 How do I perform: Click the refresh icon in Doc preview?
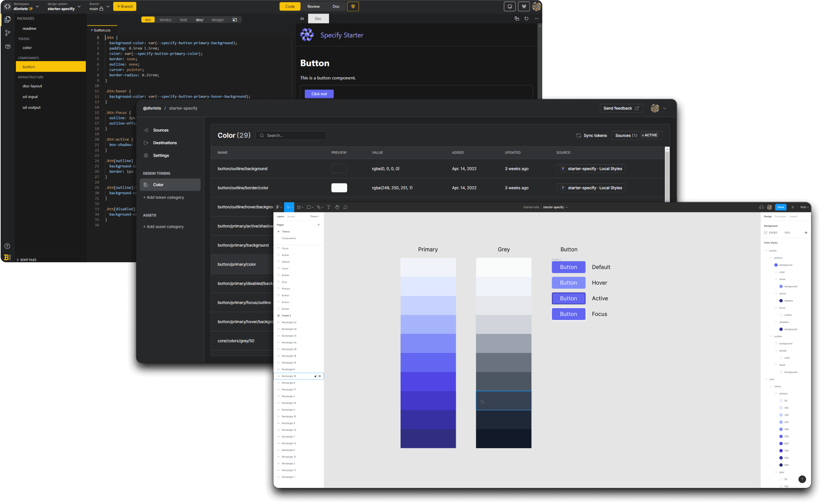click(526, 19)
